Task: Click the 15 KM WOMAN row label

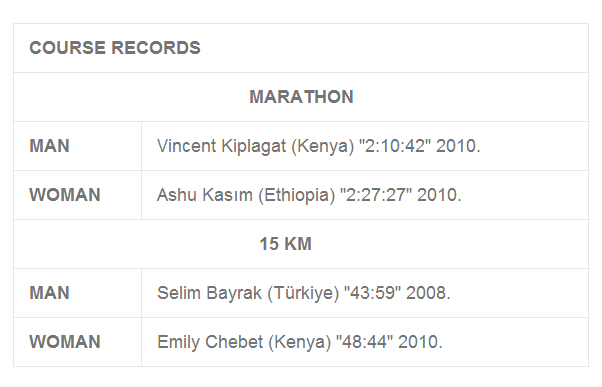Action: (65, 342)
